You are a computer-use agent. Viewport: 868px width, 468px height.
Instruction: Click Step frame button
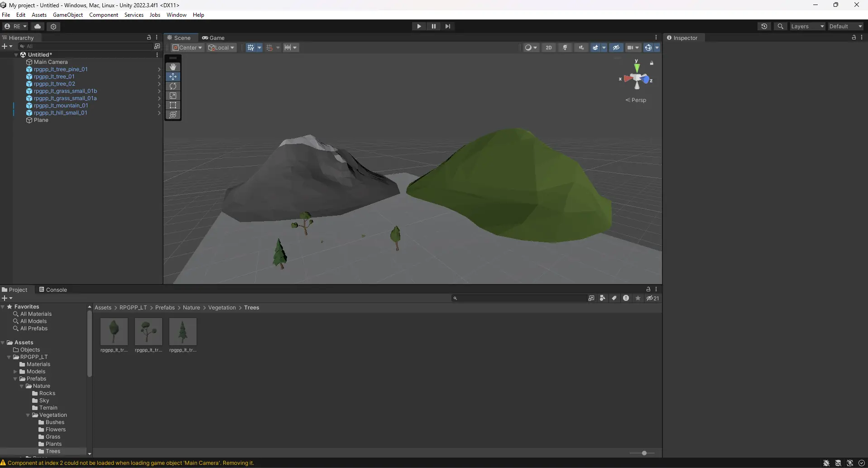[448, 26]
